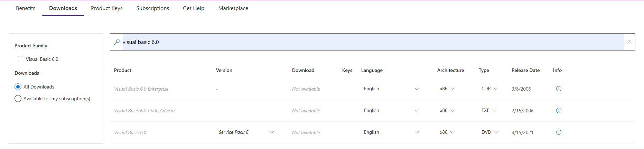Viewport: 644px width, 149px height.
Task: Open info for Visual Basic 6.0 Code Advisor
Action: [559, 111]
